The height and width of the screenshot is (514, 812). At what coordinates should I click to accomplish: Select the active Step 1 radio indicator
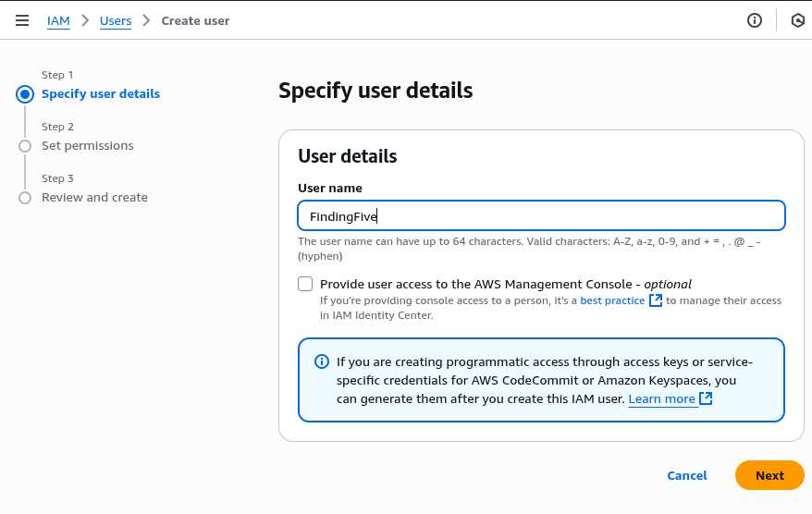(25, 94)
